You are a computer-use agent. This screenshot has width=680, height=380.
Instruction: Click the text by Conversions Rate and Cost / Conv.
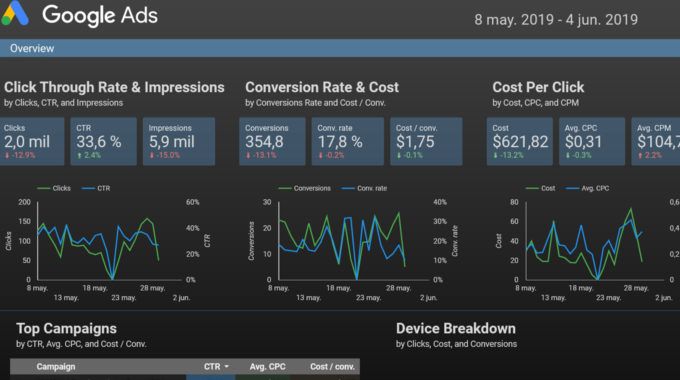point(315,103)
